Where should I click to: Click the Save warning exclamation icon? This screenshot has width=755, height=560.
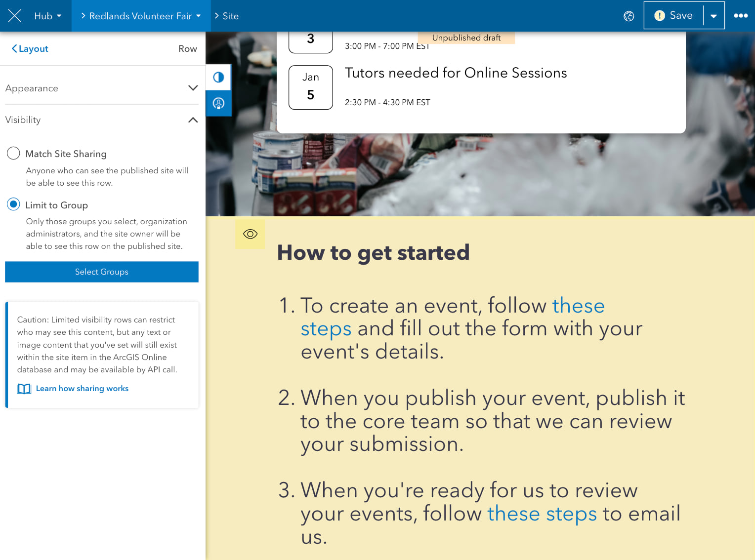[x=659, y=16]
